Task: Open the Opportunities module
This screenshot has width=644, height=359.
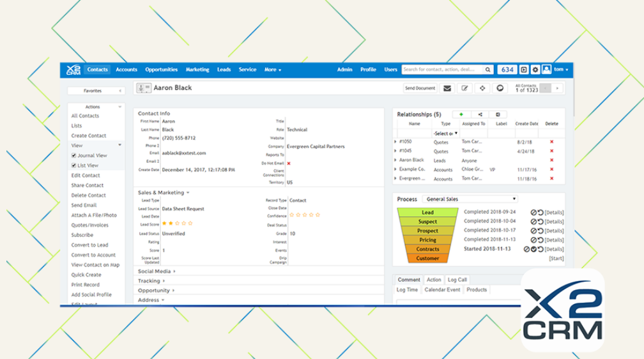Action: [162, 70]
